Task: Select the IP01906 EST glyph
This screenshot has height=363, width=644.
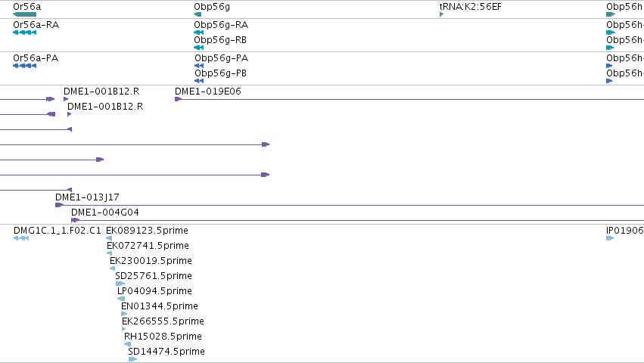Action: point(610,238)
